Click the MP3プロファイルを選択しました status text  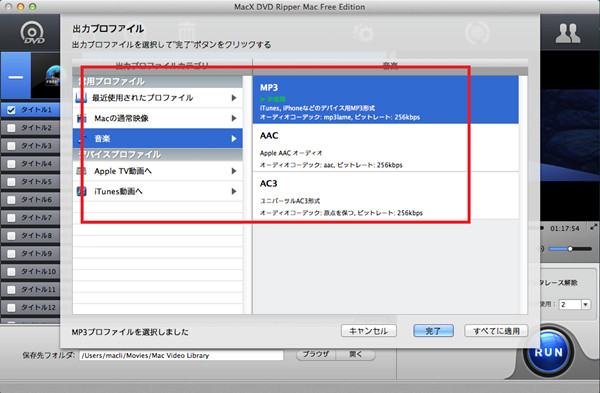click(x=130, y=332)
